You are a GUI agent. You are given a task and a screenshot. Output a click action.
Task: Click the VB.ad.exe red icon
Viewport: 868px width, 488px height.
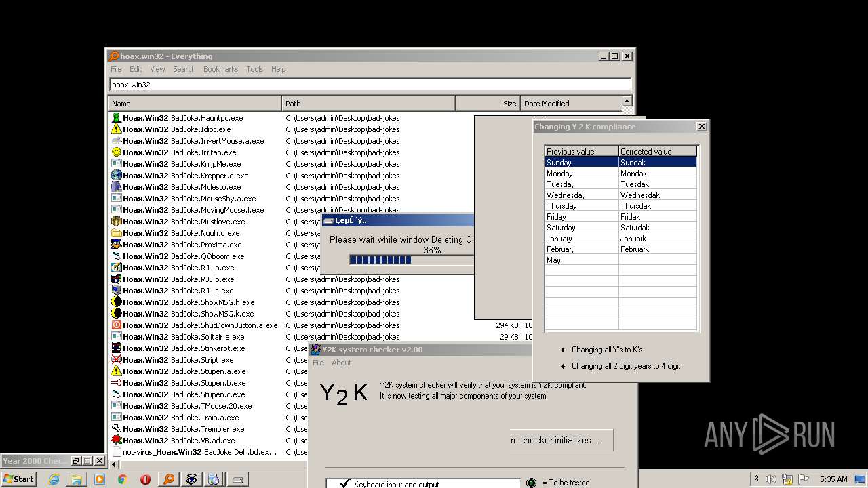tap(117, 441)
